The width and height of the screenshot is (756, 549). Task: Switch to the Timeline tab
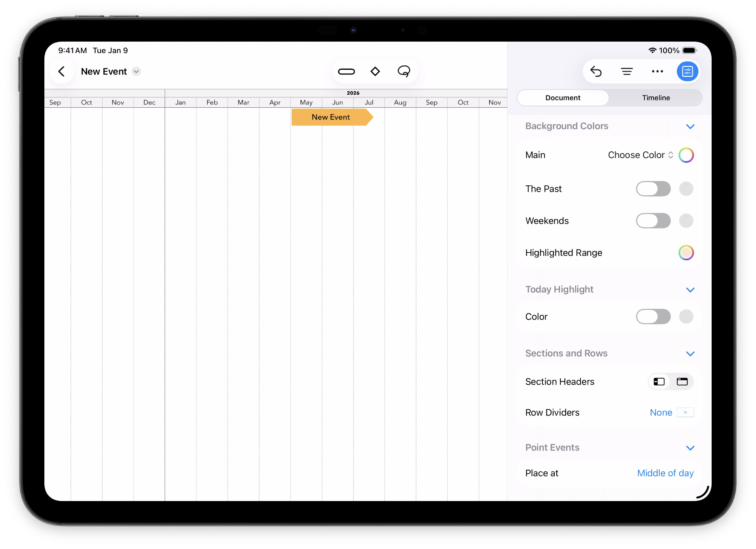point(656,97)
